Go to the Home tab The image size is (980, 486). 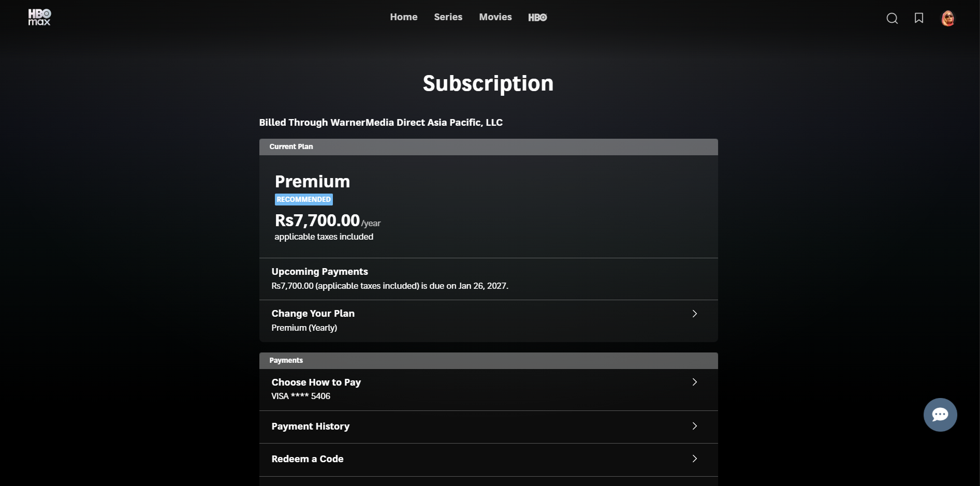(403, 17)
